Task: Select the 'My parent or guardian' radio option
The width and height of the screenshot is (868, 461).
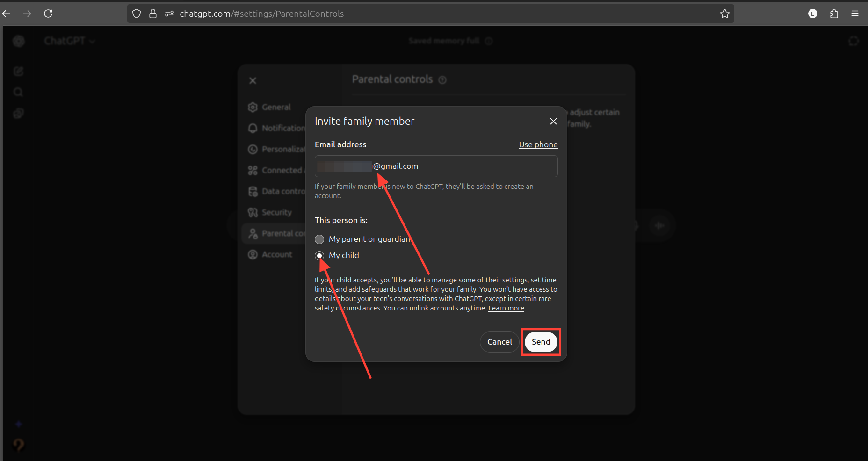Action: coord(319,239)
